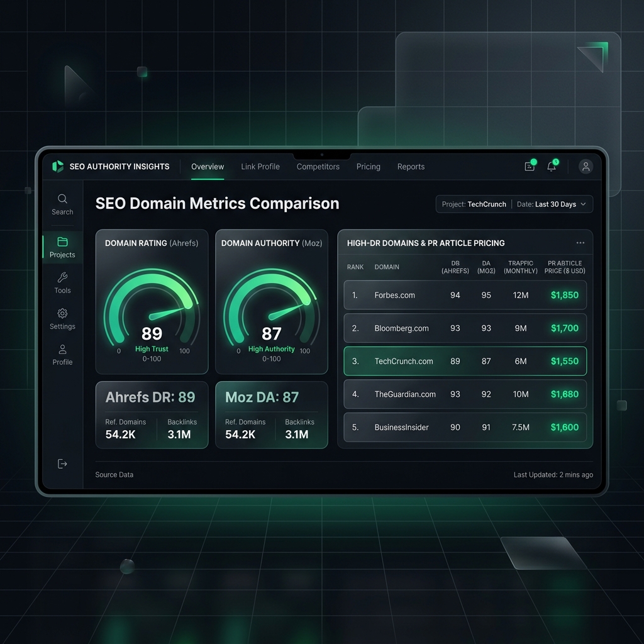Click the $1,600 price for BusinessInsider
This screenshot has height=644, width=644.
pyautogui.click(x=564, y=427)
